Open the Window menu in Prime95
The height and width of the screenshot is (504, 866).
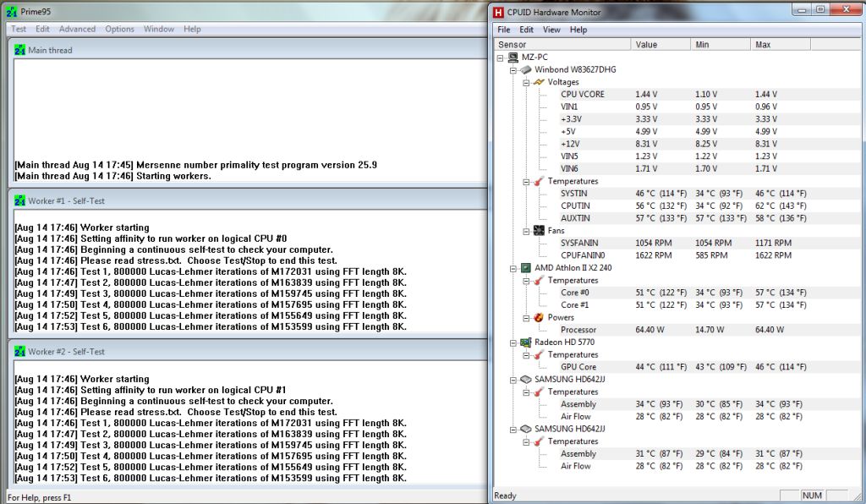point(159,29)
